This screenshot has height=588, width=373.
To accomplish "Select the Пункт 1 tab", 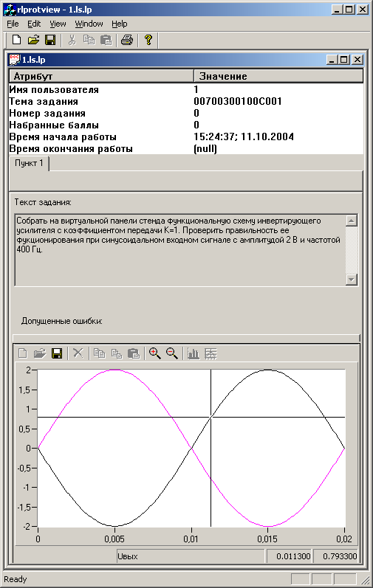I will click(29, 163).
